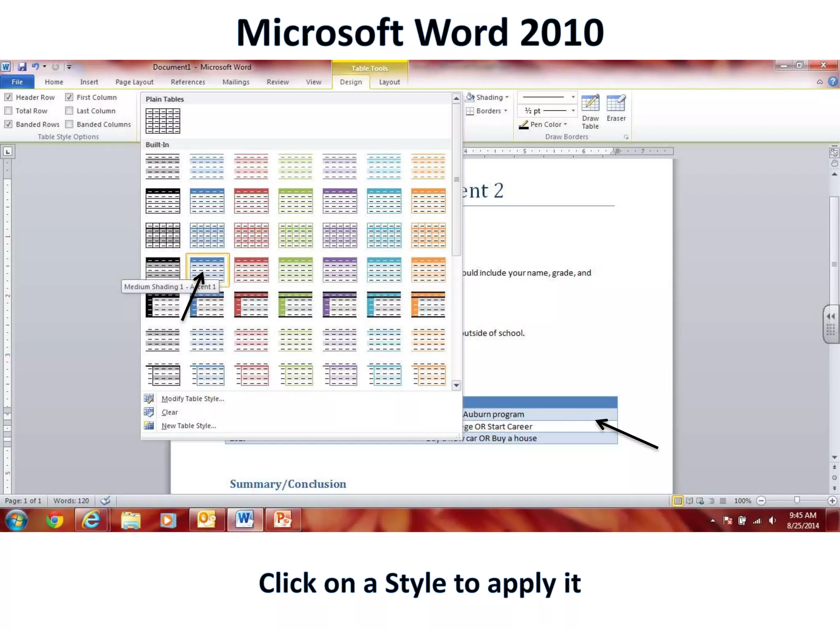Open Google Chrome from the taskbar
Screen dimensions: 840x630
[x=55, y=520]
